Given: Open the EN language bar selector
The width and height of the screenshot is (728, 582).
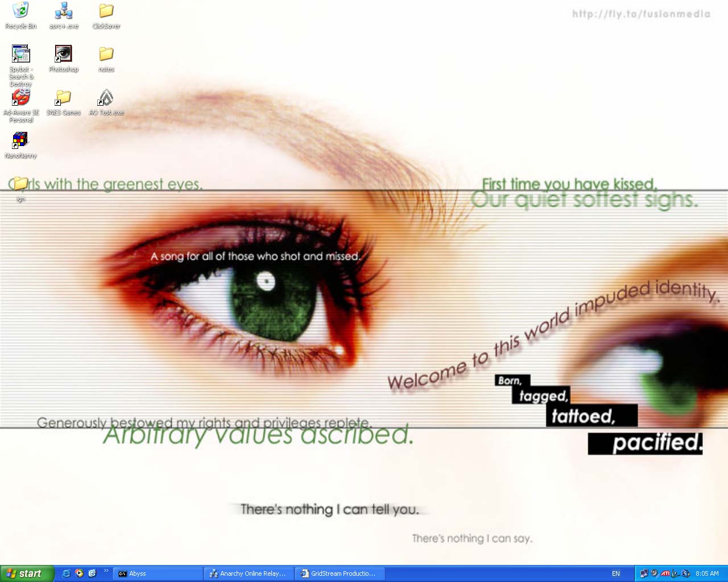Looking at the screenshot, I should click(616, 573).
